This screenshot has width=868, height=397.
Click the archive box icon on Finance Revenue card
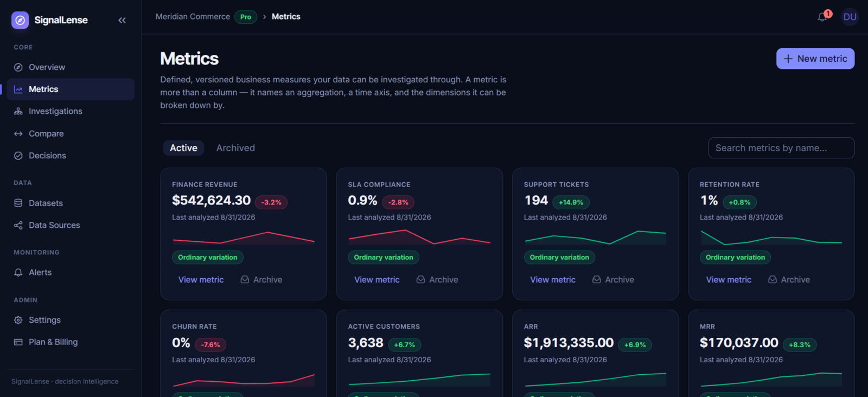245,279
